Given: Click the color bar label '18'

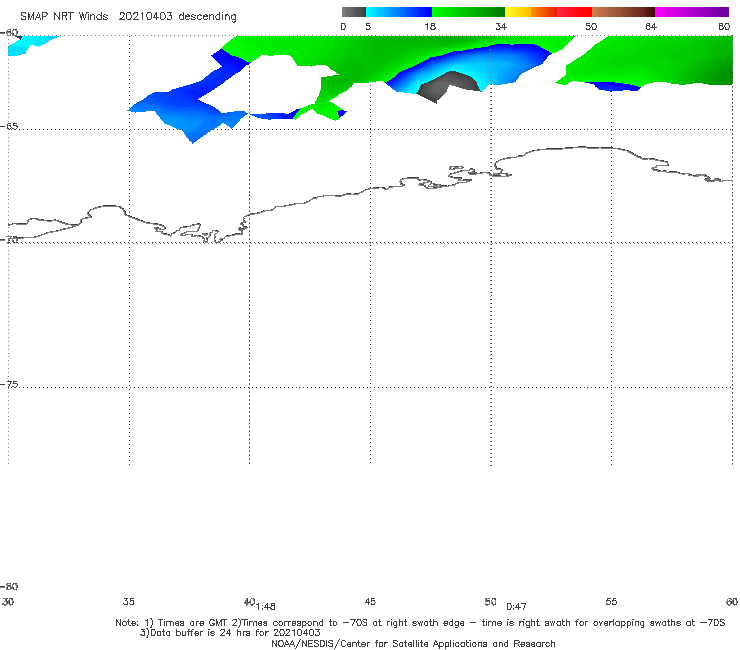Looking at the screenshot, I should click(x=430, y=27).
